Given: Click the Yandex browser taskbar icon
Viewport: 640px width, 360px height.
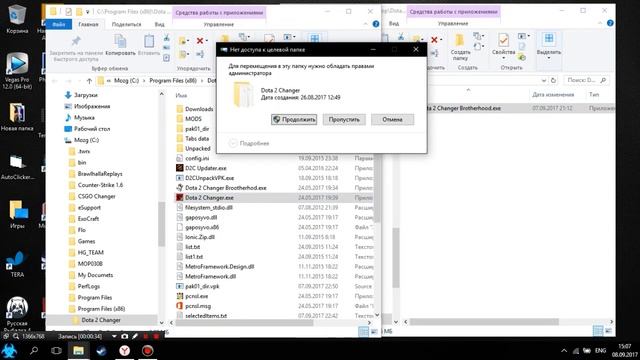Looking at the screenshot, I should click(124, 351).
